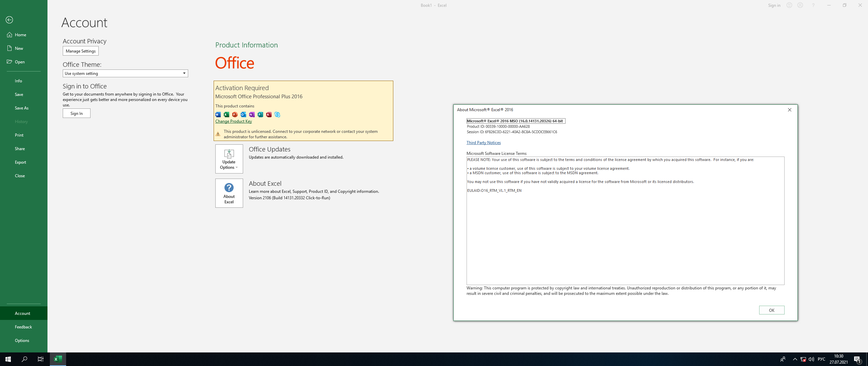Screen dimensions: 868x366
Task: Open the About Excel question mark button
Action: pos(229,193)
